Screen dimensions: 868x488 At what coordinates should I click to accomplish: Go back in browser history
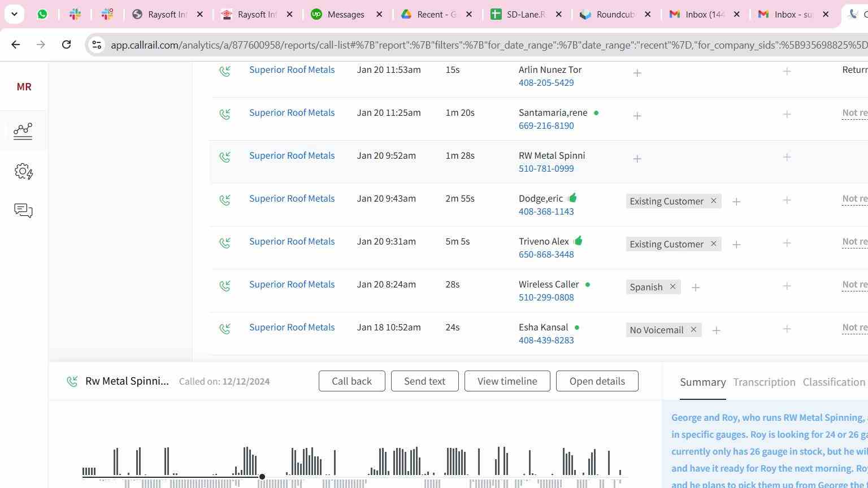[16, 44]
